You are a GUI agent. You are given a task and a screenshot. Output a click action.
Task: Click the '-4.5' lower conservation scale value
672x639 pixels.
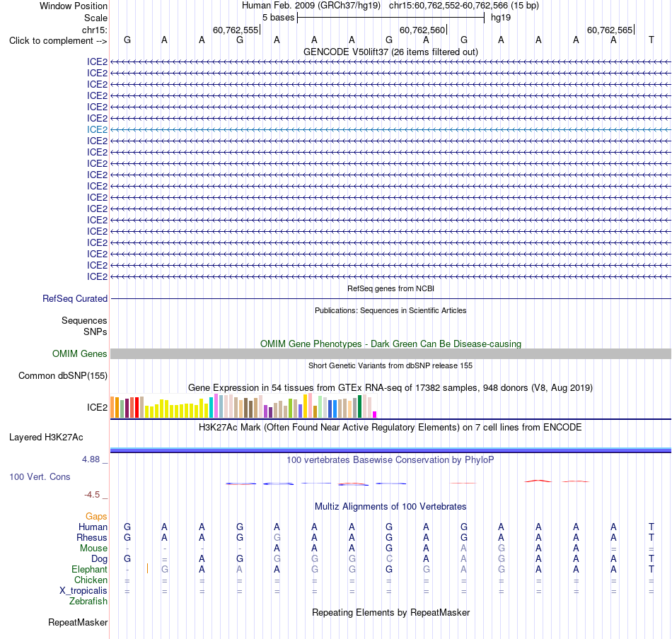point(92,495)
